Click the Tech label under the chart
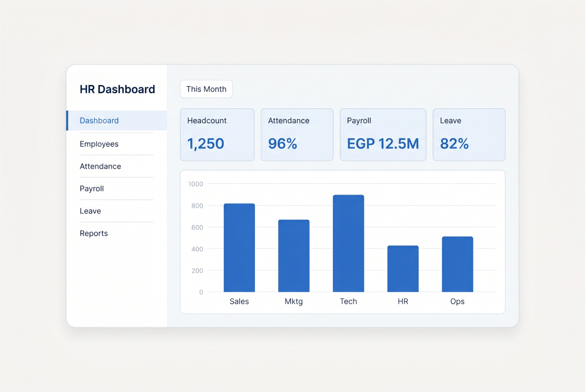The width and height of the screenshot is (585, 392). tap(348, 301)
